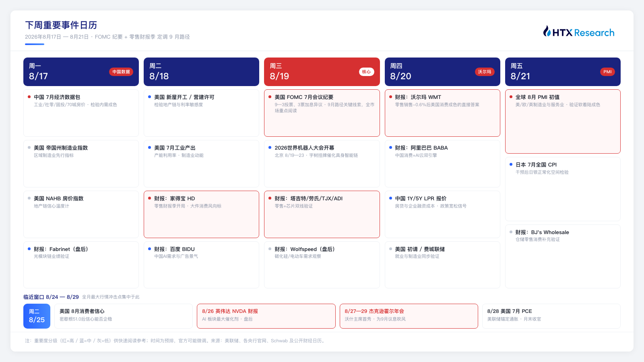Click the 财报:阿里巴巴 BABA card
644x362 pixels.
click(442, 164)
